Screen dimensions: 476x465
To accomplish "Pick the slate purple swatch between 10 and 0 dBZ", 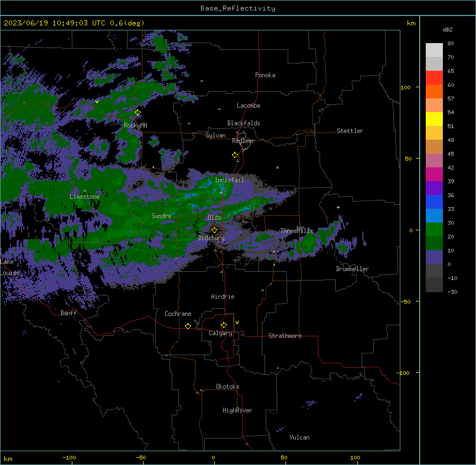I will coord(434,257).
